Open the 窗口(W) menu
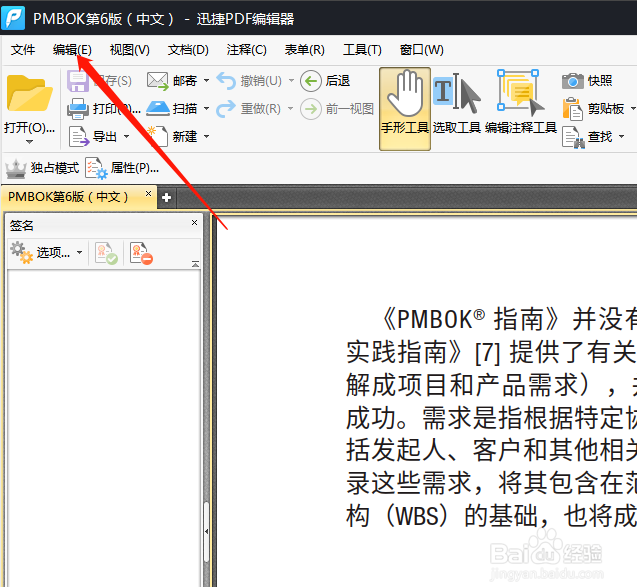637x587 pixels. coord(422,50)
